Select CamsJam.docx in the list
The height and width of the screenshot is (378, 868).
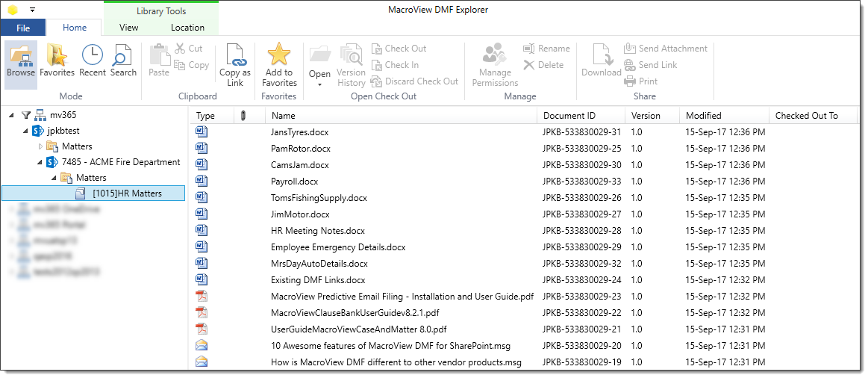pos(299,165)
